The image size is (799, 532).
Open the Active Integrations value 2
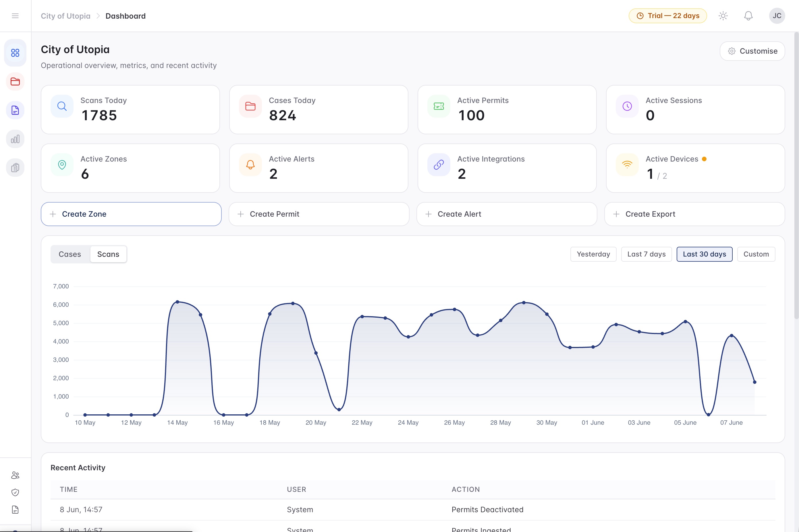tap(462, 174)
